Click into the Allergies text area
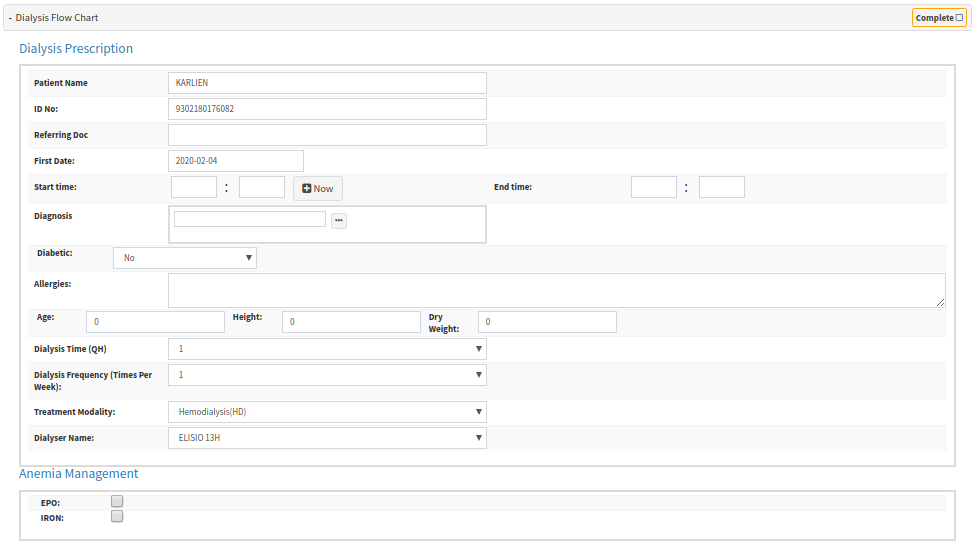Screen dimensions: 977x546 (x=556, y=290)
